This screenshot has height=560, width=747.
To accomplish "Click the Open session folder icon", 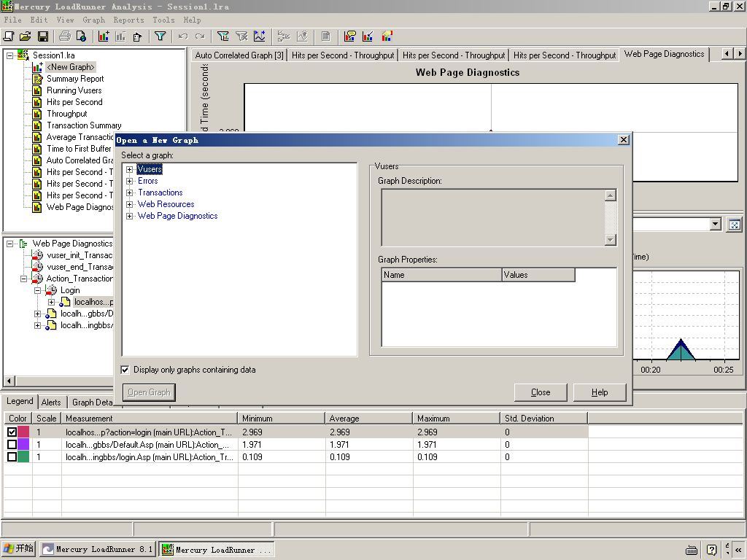I will [x=26, y=36].
